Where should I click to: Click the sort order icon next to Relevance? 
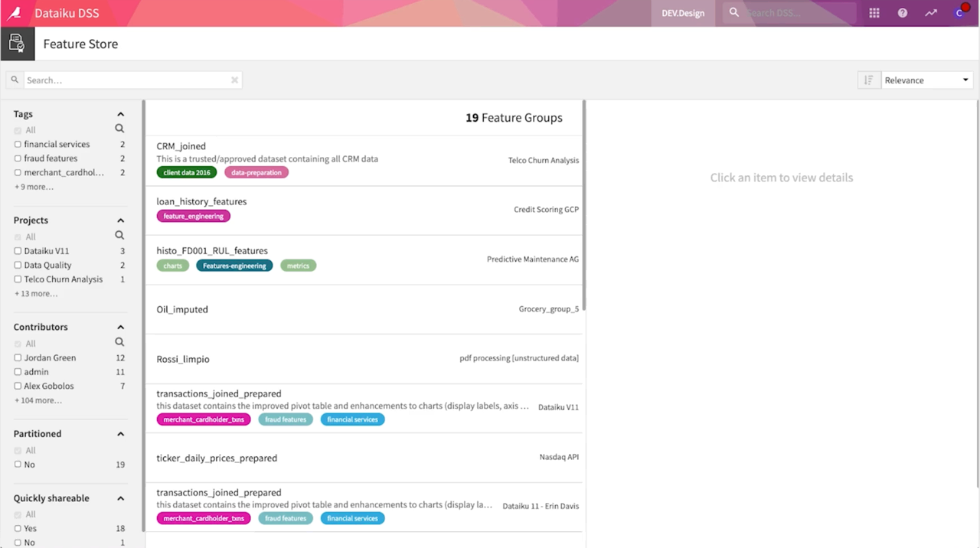pos(868,80)
